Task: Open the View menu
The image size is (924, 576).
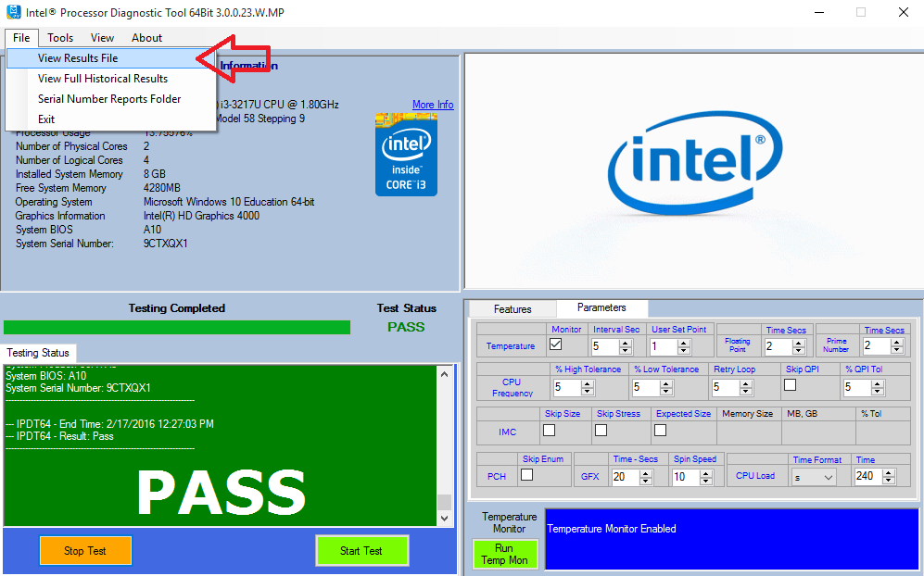Action: 102,38
